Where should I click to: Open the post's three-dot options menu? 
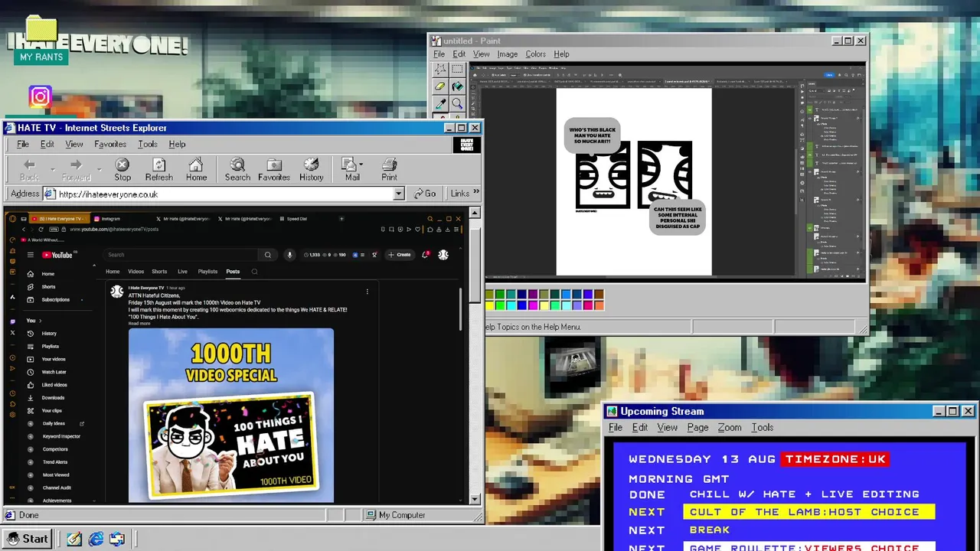click(x=367, y=292)
